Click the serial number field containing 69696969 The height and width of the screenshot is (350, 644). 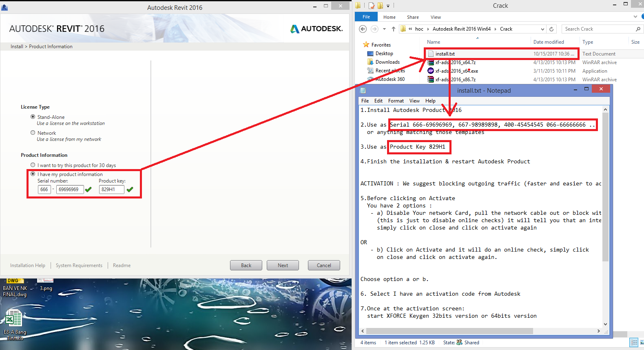point(70,189)
